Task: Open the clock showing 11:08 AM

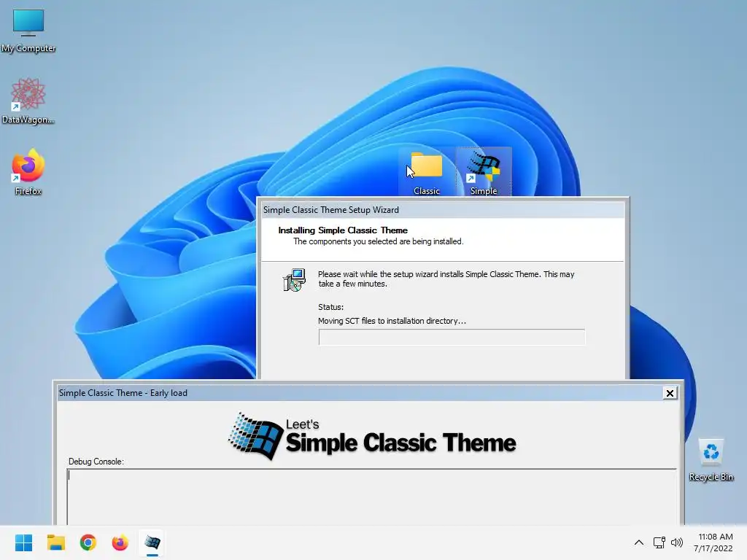Action: point(713,542)
